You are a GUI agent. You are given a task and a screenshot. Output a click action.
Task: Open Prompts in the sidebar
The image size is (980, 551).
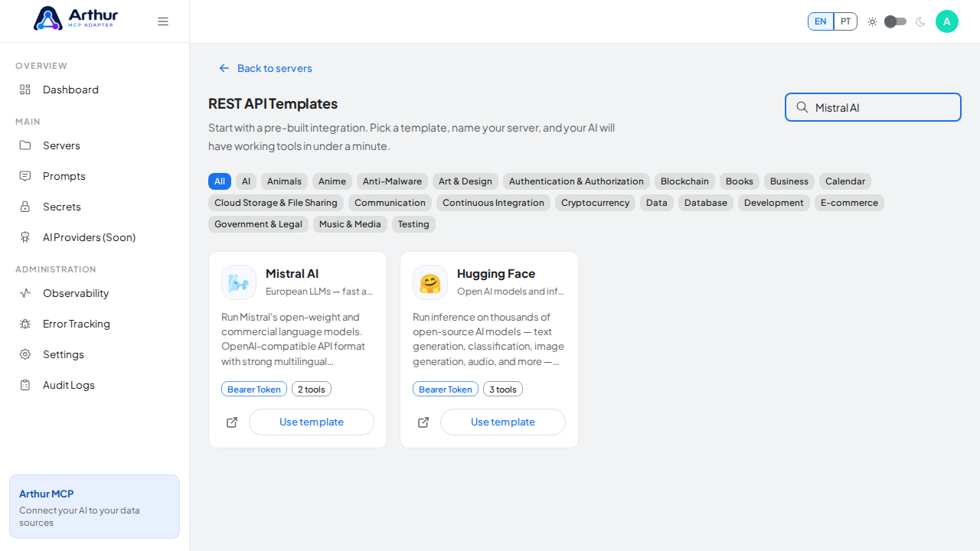[94, 176]
